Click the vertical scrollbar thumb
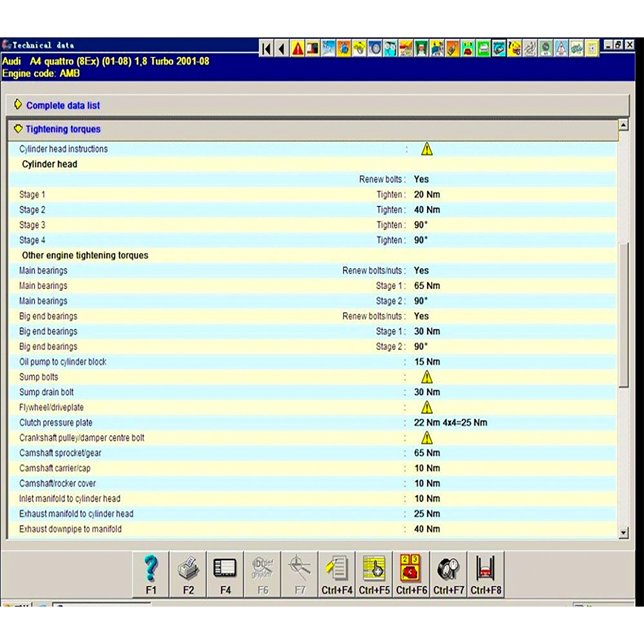The width and height of the screenshot is (644, 644). 623,315
